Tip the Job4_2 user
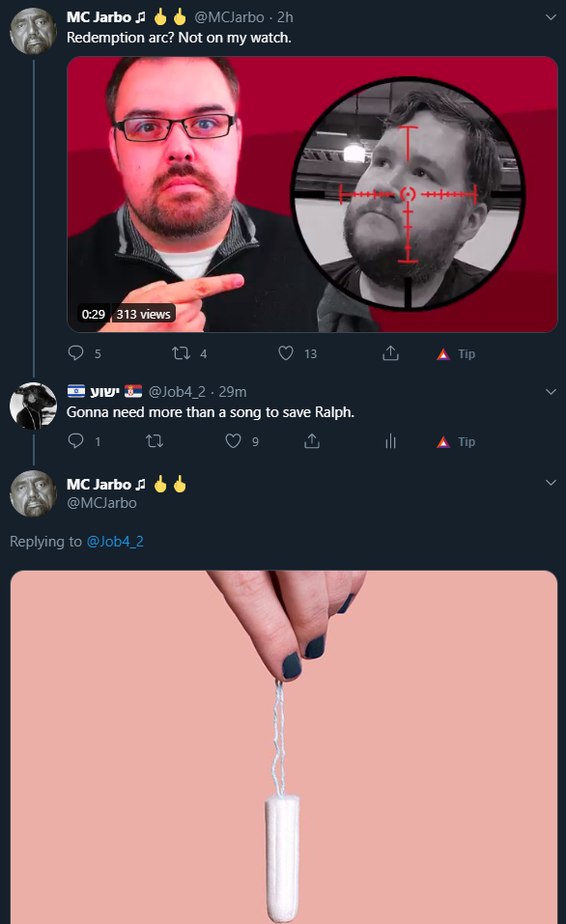The image size is (566, 924). tap(456, 441)
